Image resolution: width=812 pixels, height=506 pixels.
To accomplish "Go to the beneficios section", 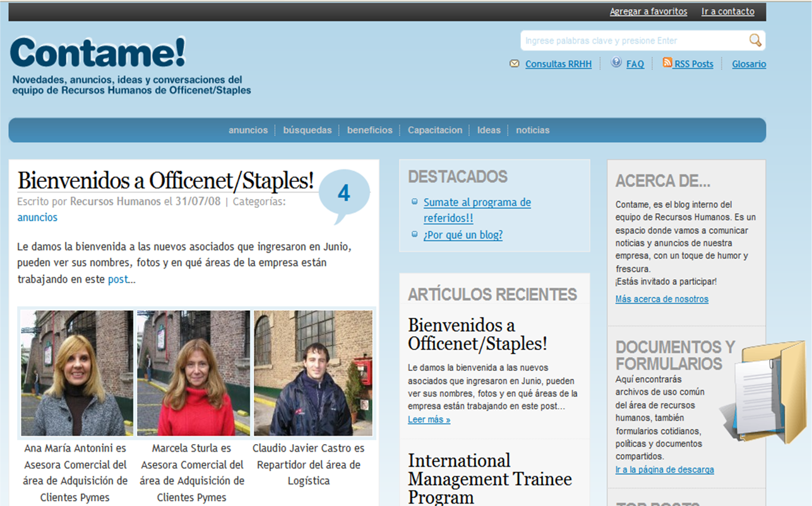I will pos(369,130).
